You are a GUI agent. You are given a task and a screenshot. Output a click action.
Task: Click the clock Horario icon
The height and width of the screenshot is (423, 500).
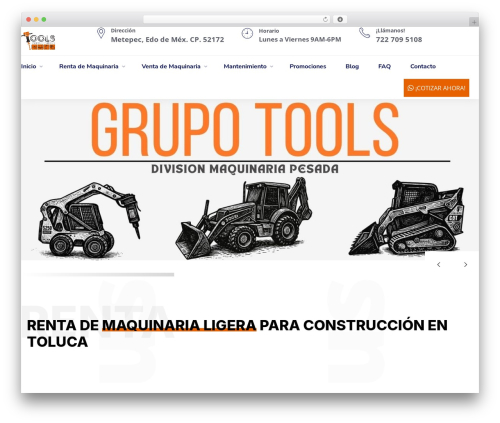click(247, 33)
